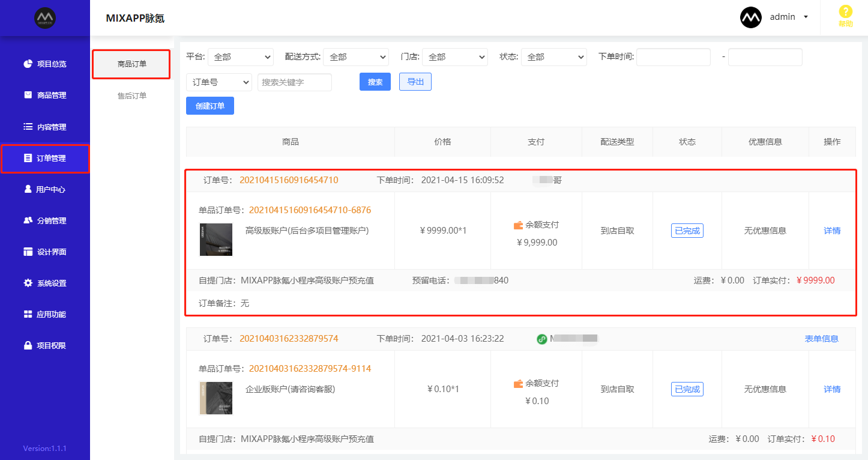Open 表单信息 link in second order
868x460 pixels.
[821, 339]
